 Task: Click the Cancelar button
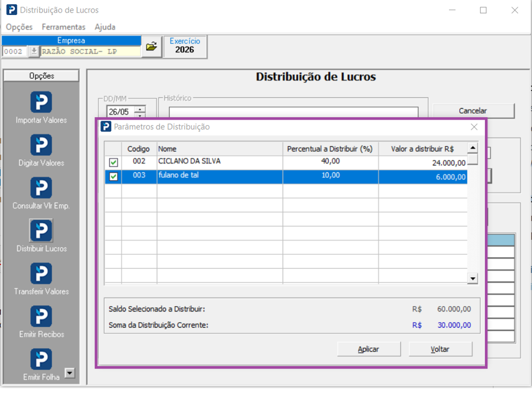(x=473, y=111)
